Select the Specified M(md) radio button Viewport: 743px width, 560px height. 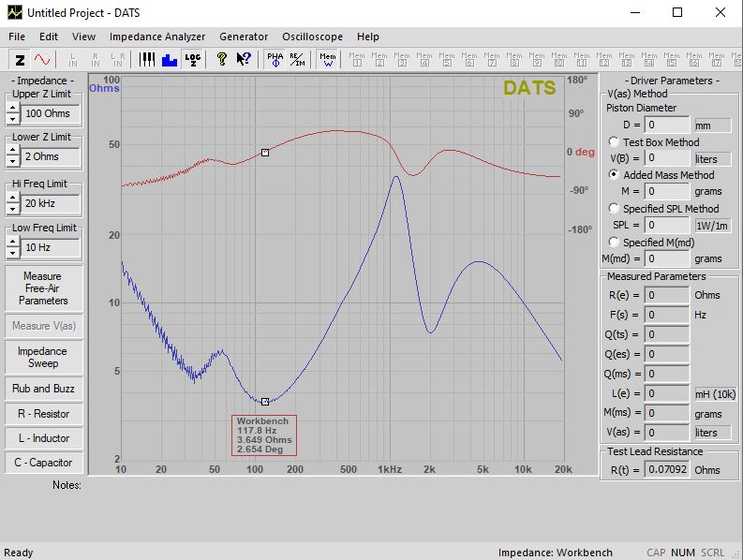pyautogui.click(x=614, y=242)
